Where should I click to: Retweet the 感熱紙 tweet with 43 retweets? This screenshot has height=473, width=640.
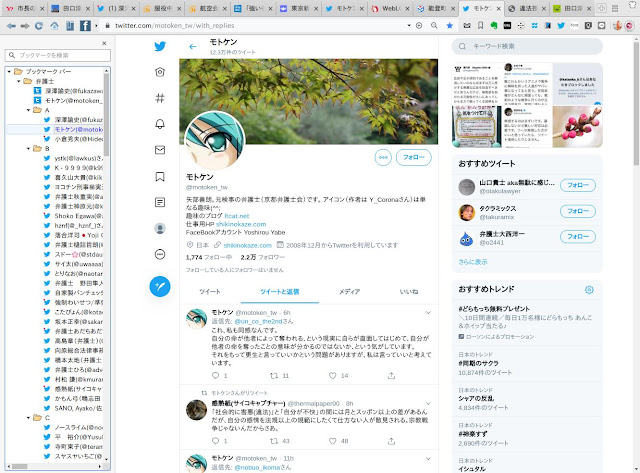point(274,441)
